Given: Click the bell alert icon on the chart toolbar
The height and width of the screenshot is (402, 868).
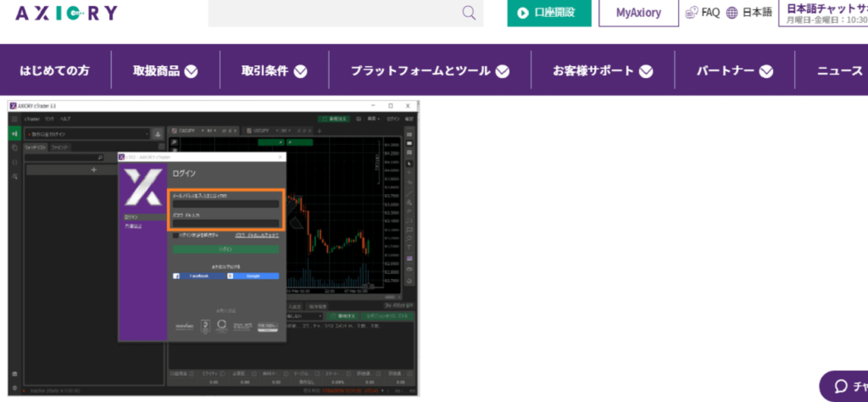Looking at the screenshot, I should (x=409, y=281).
